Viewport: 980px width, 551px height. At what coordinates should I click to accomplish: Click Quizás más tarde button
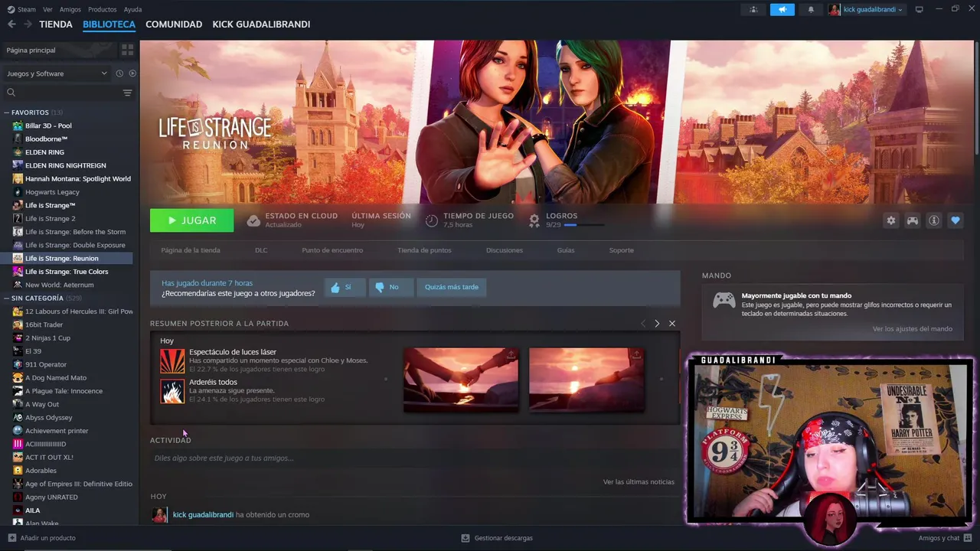click(x=452, y=287)
